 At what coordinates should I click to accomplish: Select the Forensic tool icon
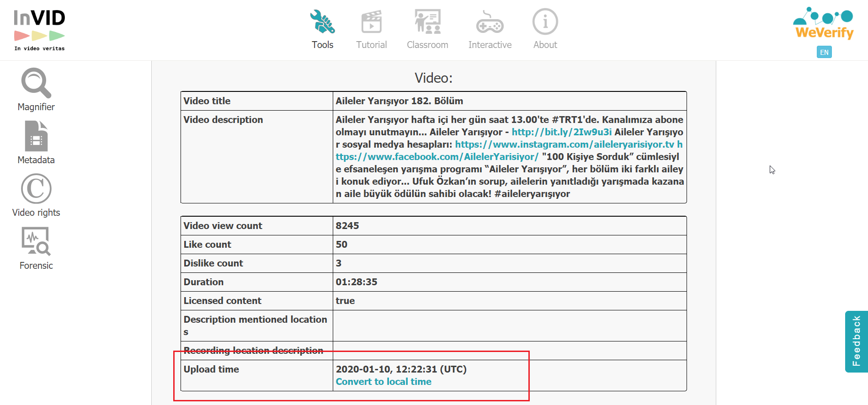(36, 241)
